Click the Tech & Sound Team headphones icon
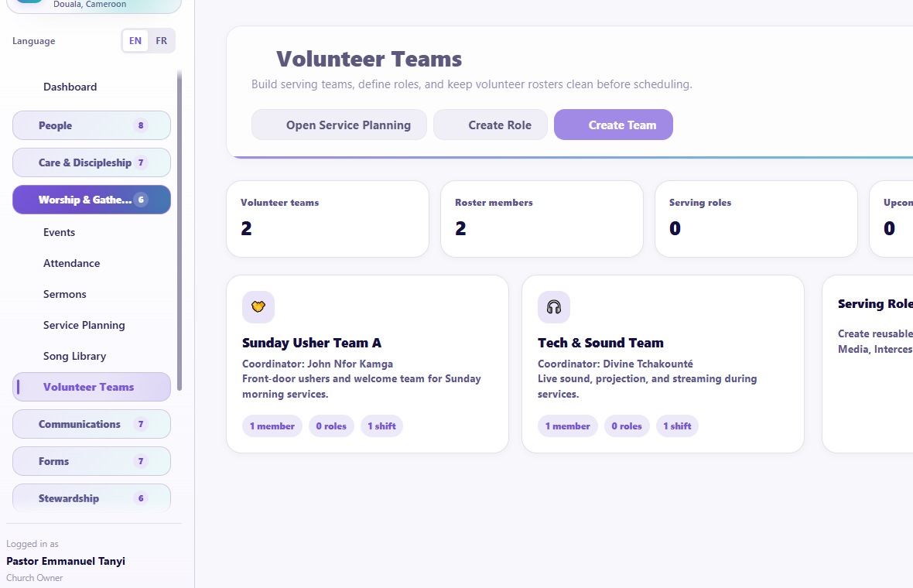This screenshot has width=913, height=588. [554, 307]
